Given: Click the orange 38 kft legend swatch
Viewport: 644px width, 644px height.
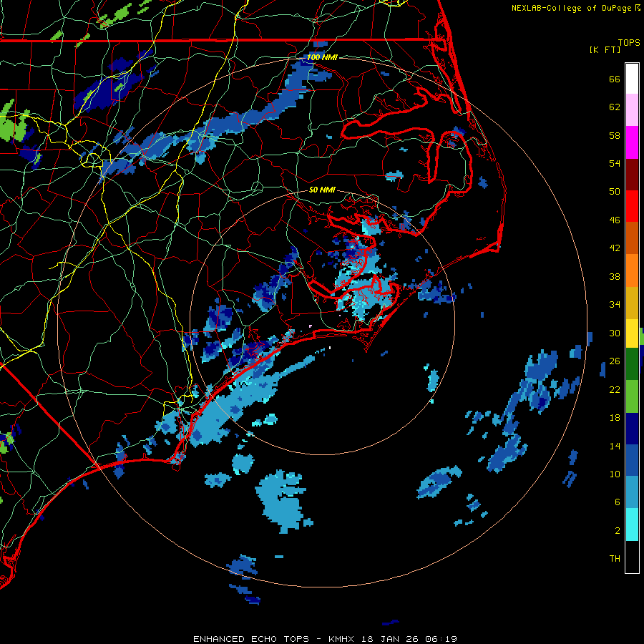Looking at the screenshot, I should [632, 270].
